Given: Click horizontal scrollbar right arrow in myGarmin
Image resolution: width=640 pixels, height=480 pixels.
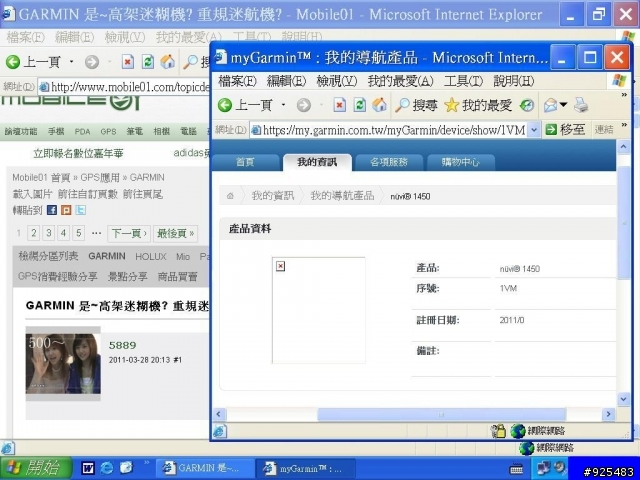Looking at the screenshot, I should 609,414.
